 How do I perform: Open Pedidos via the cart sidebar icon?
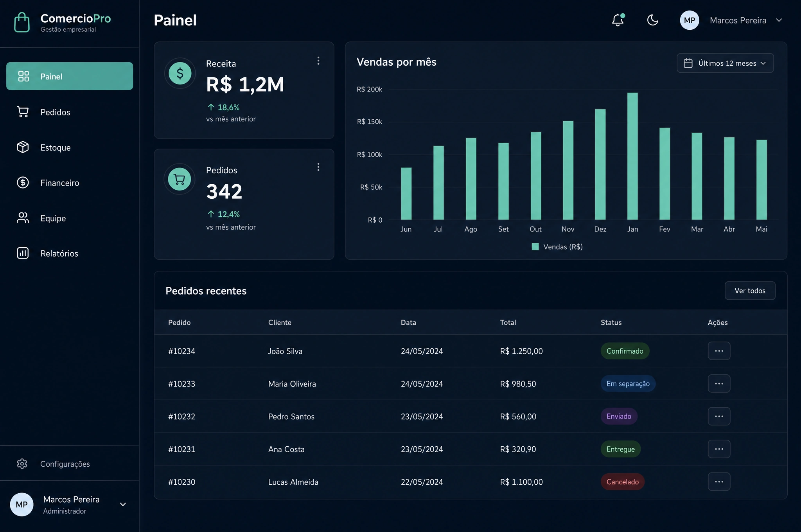[23, 112]
